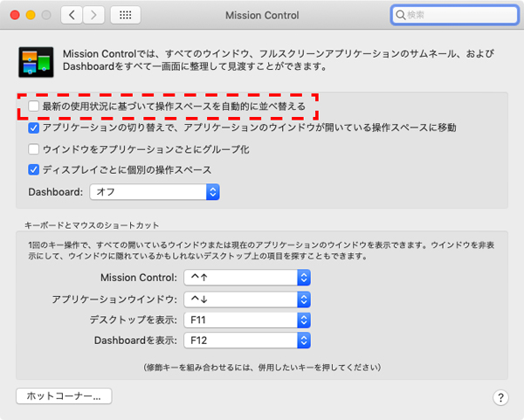524x420 pixels.
Task: Click the Dashboardを表示: label
Action: 135,341
